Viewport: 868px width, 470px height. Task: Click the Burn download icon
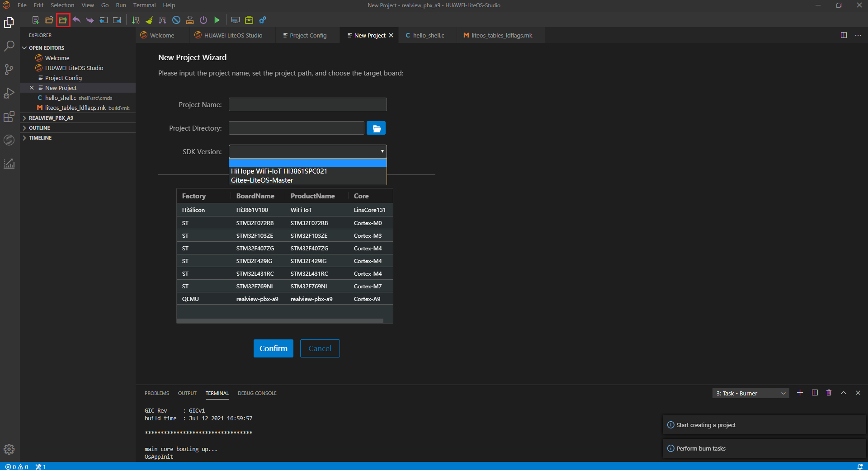[190, 20]
